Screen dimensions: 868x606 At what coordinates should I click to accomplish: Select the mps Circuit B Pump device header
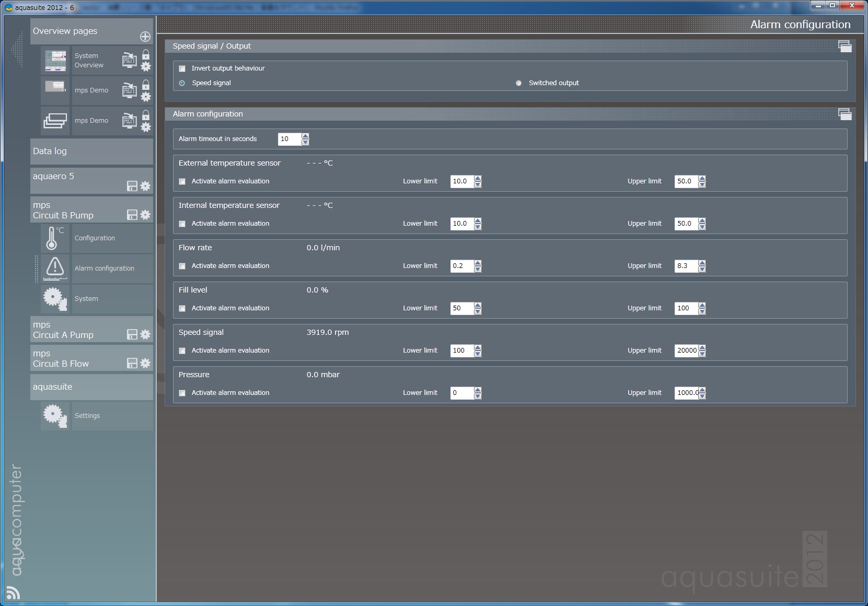coord(91,210)
